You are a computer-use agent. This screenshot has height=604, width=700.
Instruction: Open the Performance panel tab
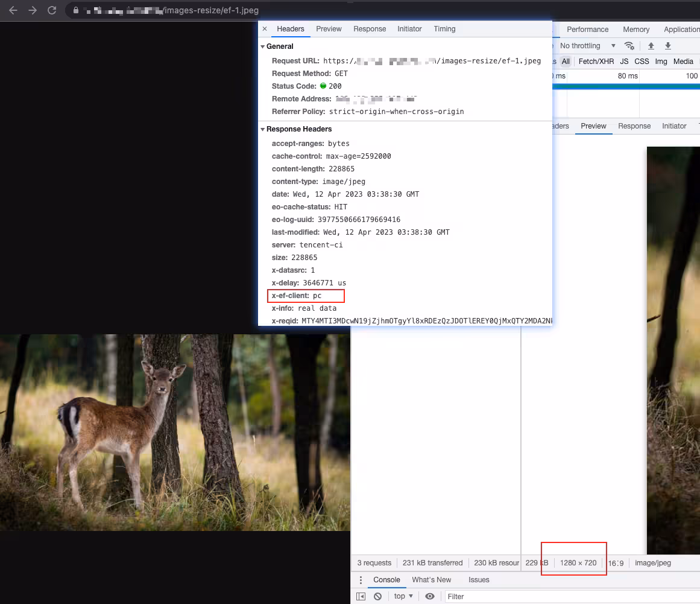click(x=587, y=29)
